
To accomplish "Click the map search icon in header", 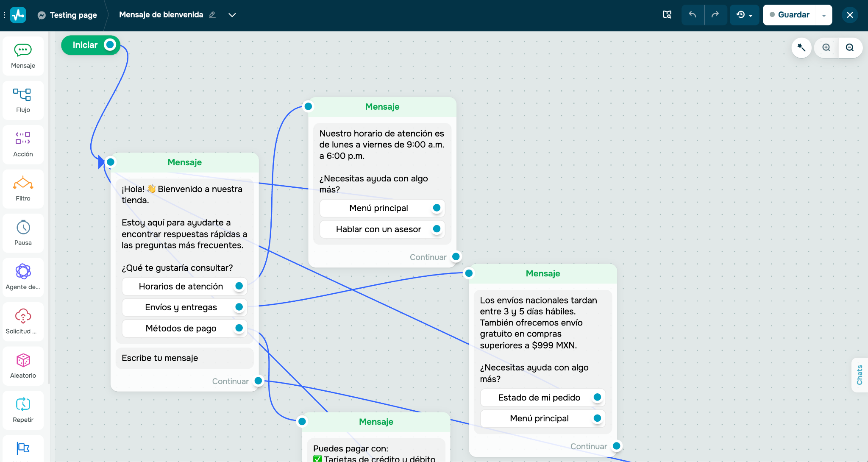I will point(667,15).
